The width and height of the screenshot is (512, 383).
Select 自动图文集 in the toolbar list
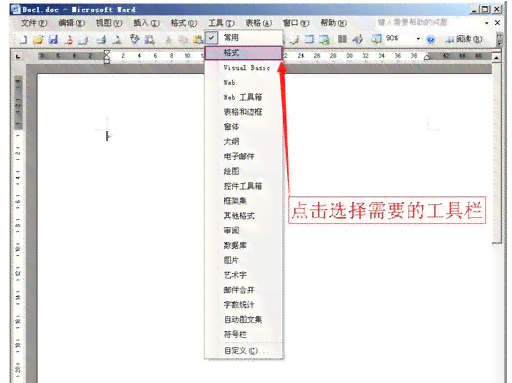(244, 319)
